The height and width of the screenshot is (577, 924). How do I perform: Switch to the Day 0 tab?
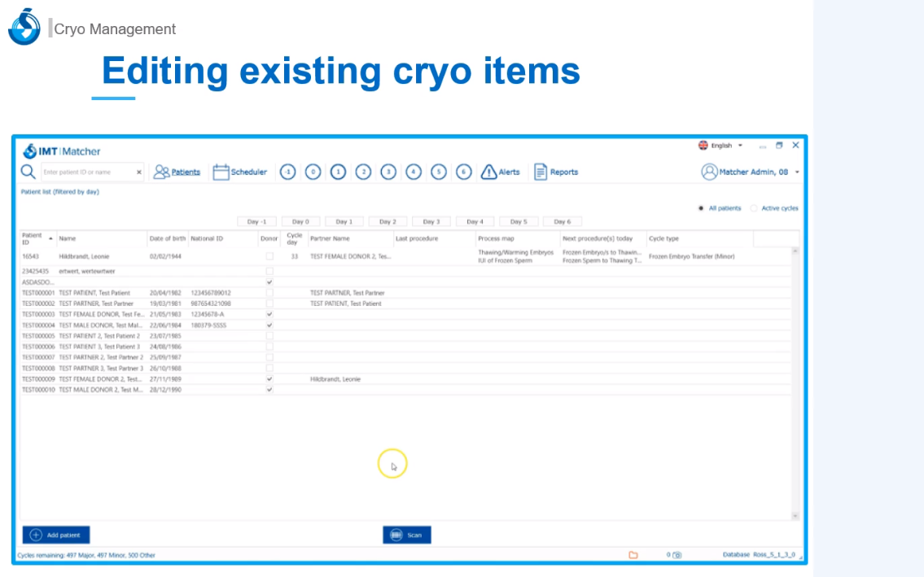coord(300,221)
